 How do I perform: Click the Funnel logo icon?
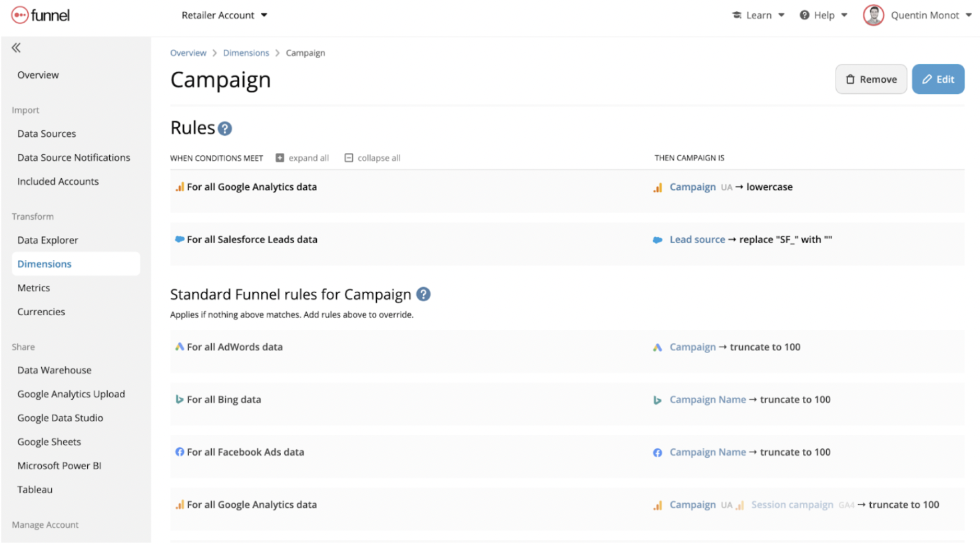click(19, 15)
